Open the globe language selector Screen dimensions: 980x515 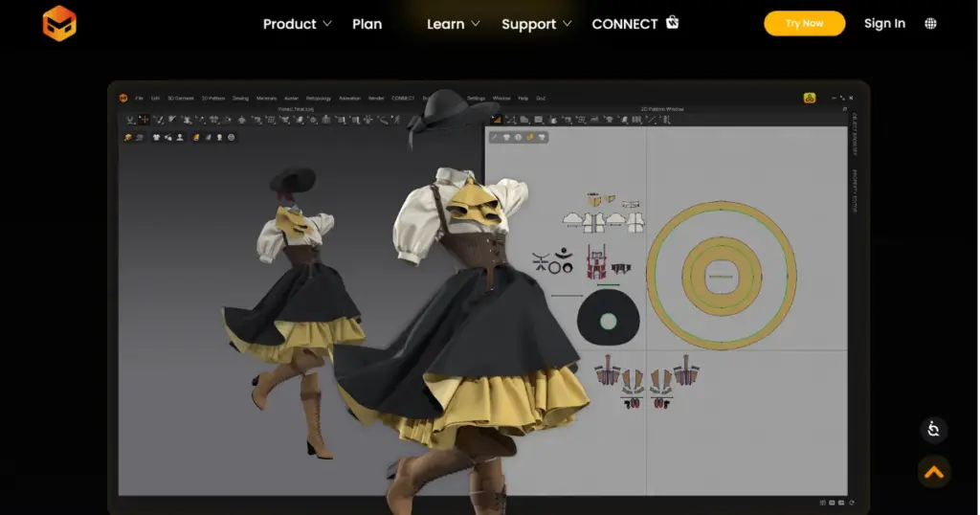coord(930,24)
